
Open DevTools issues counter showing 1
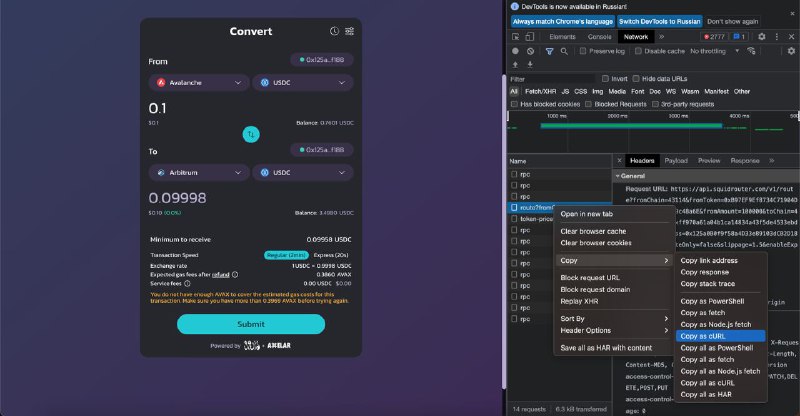coord(740,37)
